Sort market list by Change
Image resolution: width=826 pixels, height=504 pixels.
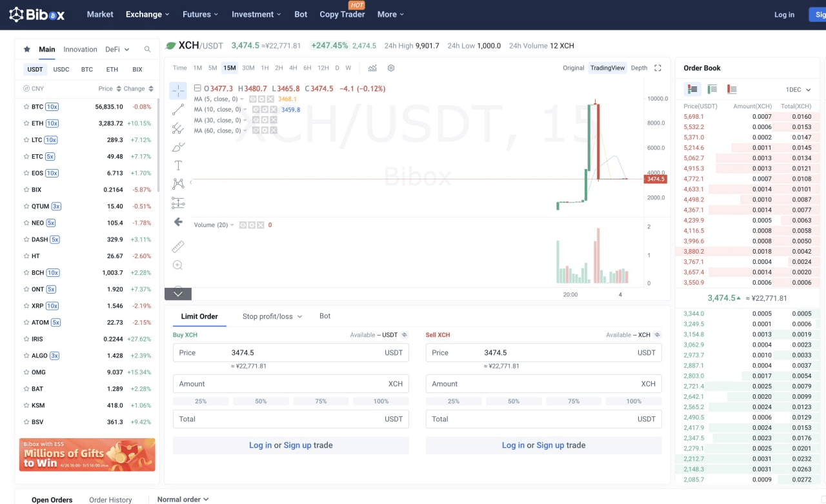point(139,88)
